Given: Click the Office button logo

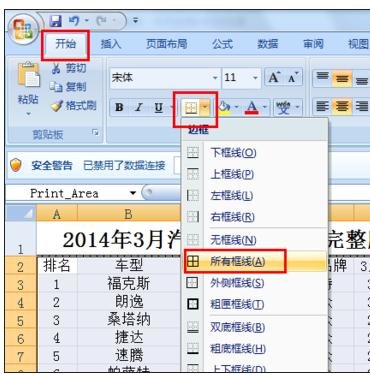Looking at the screenshot, I should (22, 30).
